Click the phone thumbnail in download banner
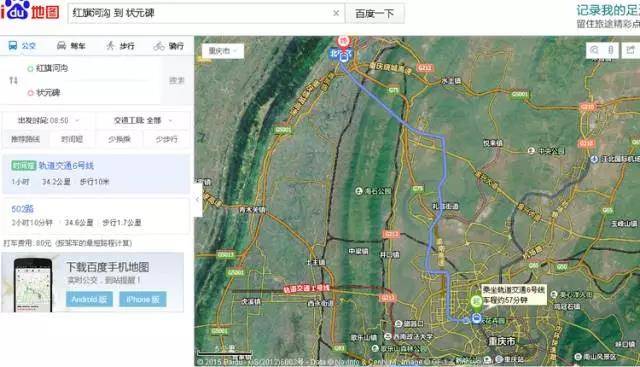Screen dimensions: 640x367 [33, 285]
